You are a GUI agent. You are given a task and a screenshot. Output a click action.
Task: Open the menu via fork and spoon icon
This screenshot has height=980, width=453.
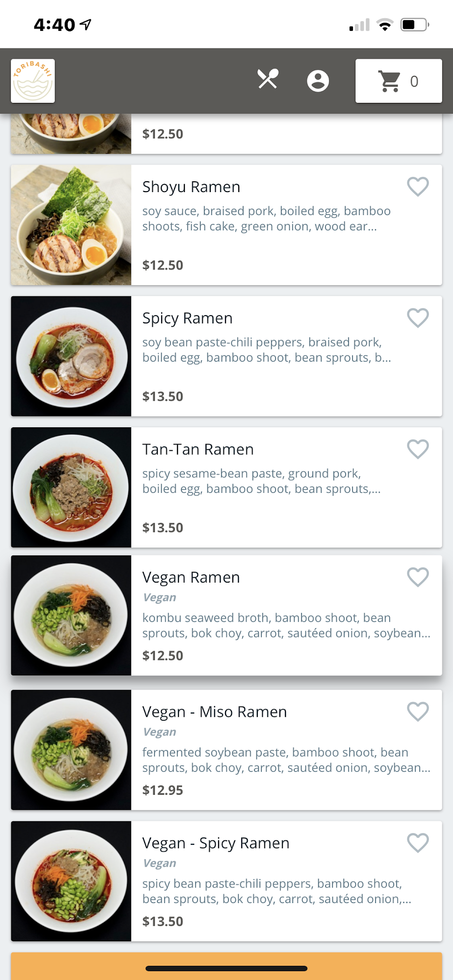coord(268,79)
